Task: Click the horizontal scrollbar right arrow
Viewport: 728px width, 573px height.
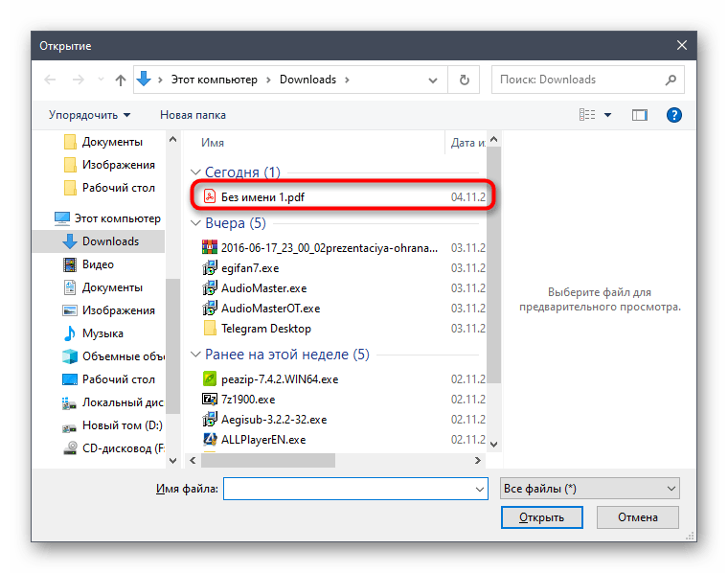Action: coord(477,460)
